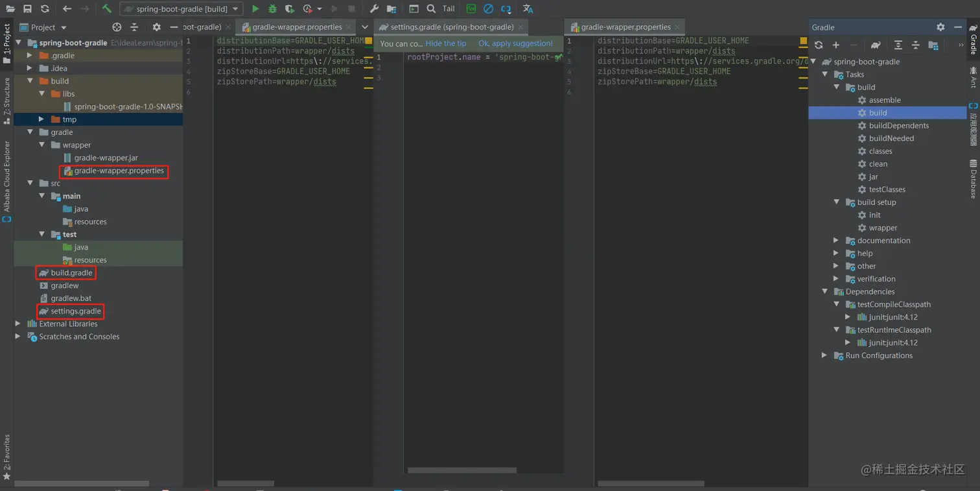Click the Search Everywhere magnifier icon
This screenshot has height=491, width=980.
431,9
